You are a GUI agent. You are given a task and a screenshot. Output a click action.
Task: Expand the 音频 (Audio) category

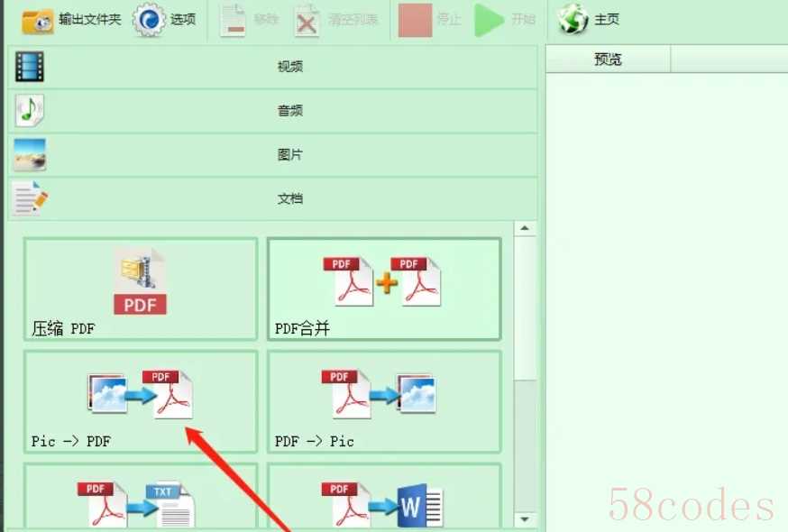(273, 111)
